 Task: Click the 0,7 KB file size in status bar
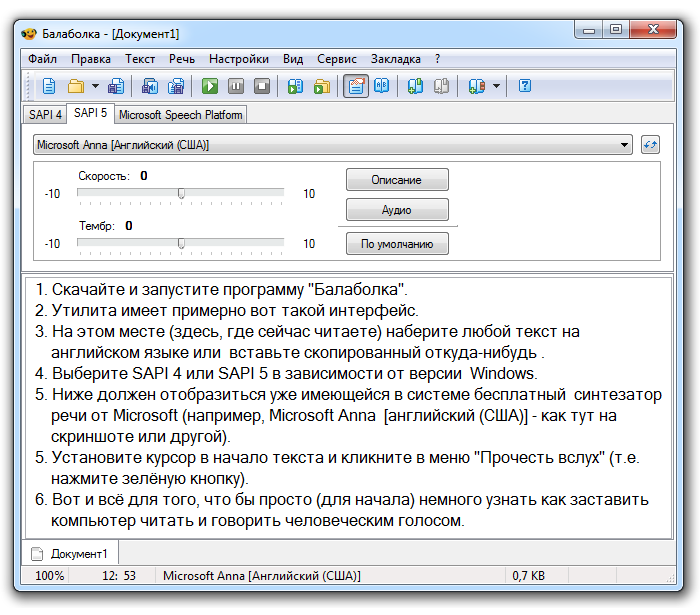[x=529, y=576]
